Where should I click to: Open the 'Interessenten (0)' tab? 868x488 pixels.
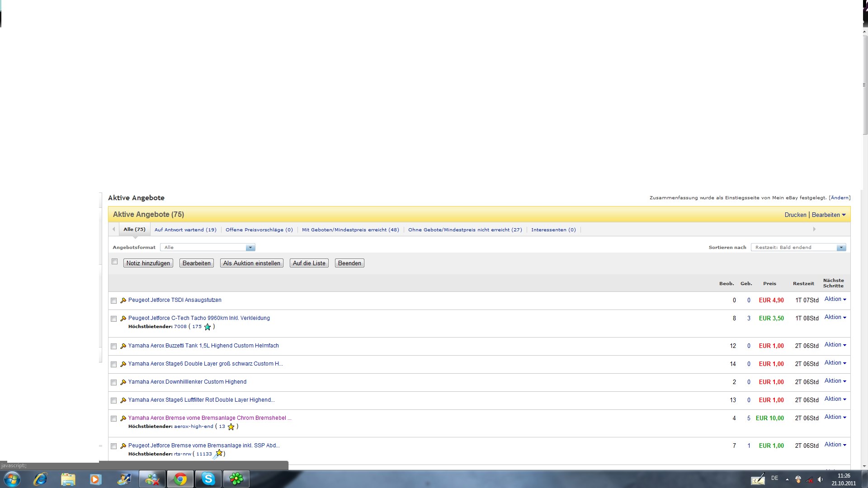[553, 230]
